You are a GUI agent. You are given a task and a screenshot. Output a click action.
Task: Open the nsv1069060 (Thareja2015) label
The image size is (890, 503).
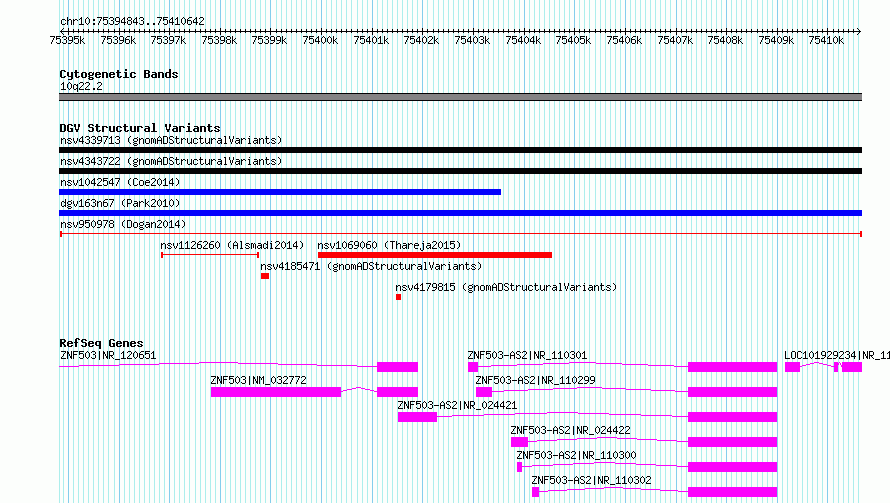[x=389, y=245]
